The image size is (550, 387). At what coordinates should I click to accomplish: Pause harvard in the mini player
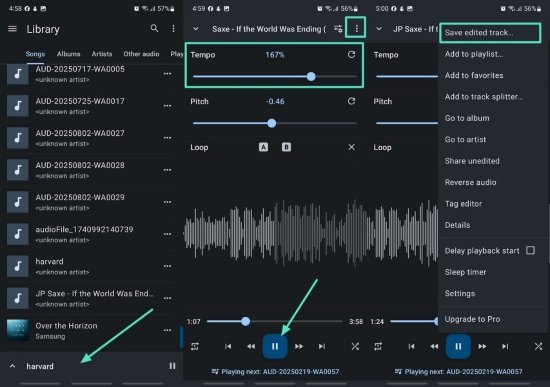[x=172, y=366]
